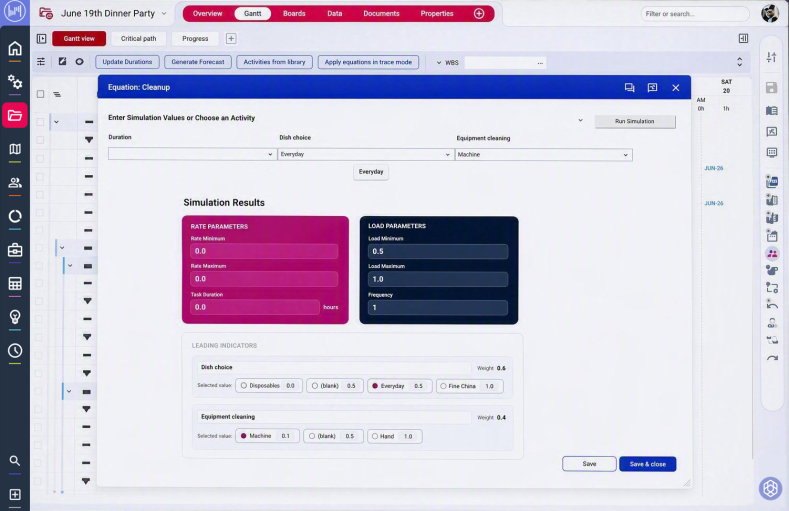Image resolution: width=789 pixels, height=511 pixels.
Task: Collapse the simulation values section chevron
Action: [580, 120]
